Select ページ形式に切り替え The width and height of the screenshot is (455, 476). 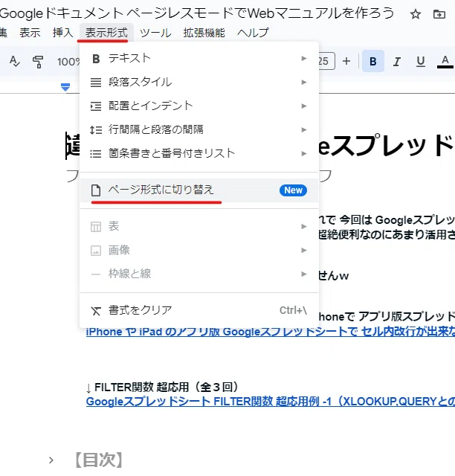coord(199,190)
